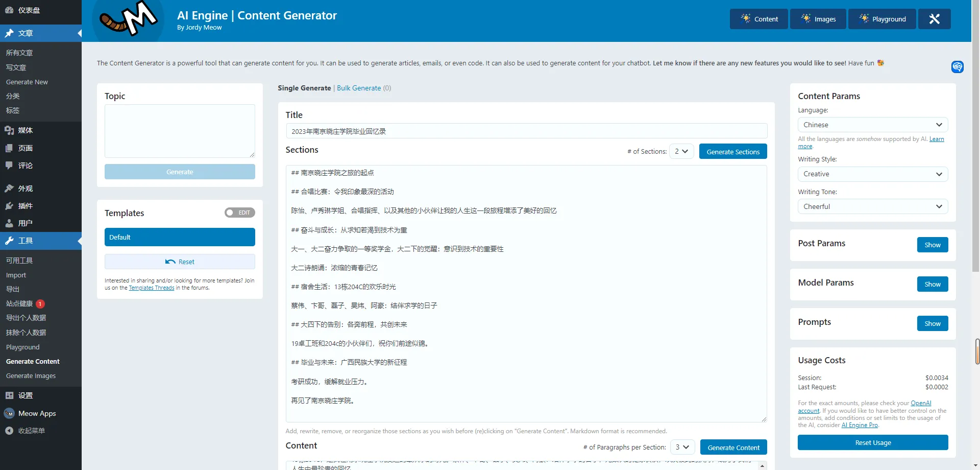This screenshot has height=470, width=980.
Task: Click the 收起菜单 collapse arrow icon
Action: point(9,431)
